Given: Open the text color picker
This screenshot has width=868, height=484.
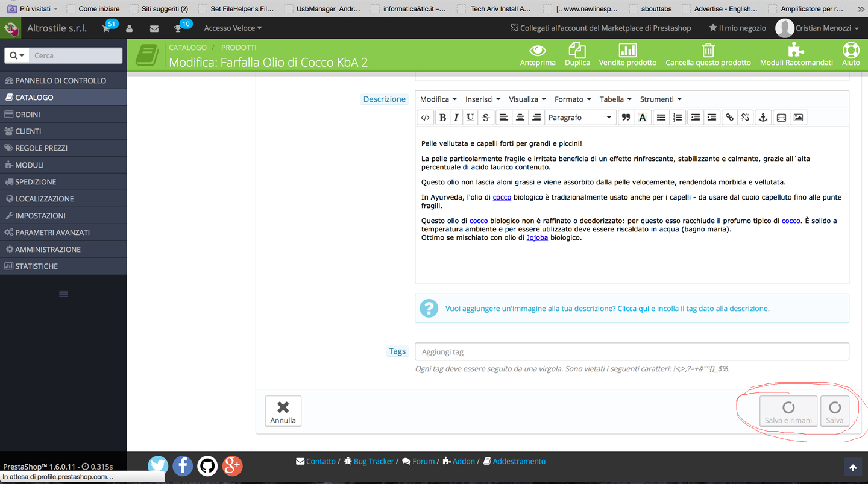Looking at the screenshot, I should pyautogui.click(x=643, y=118).
